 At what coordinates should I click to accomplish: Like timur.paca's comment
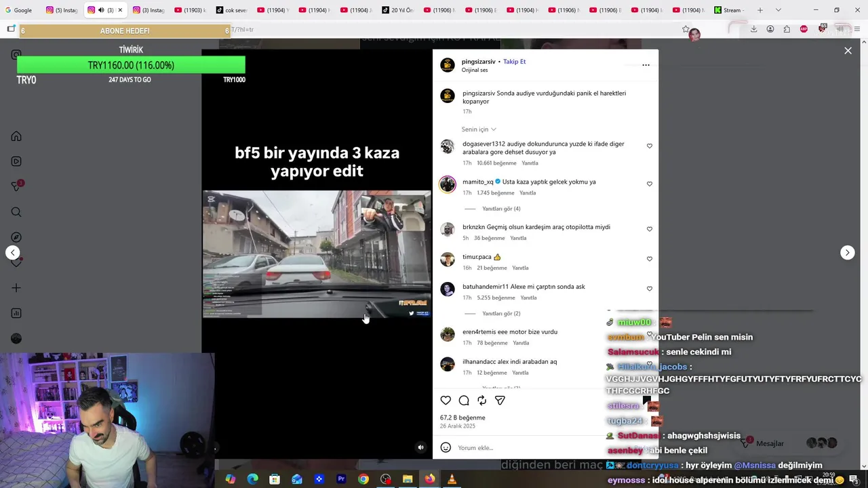(x=649, y=259)
